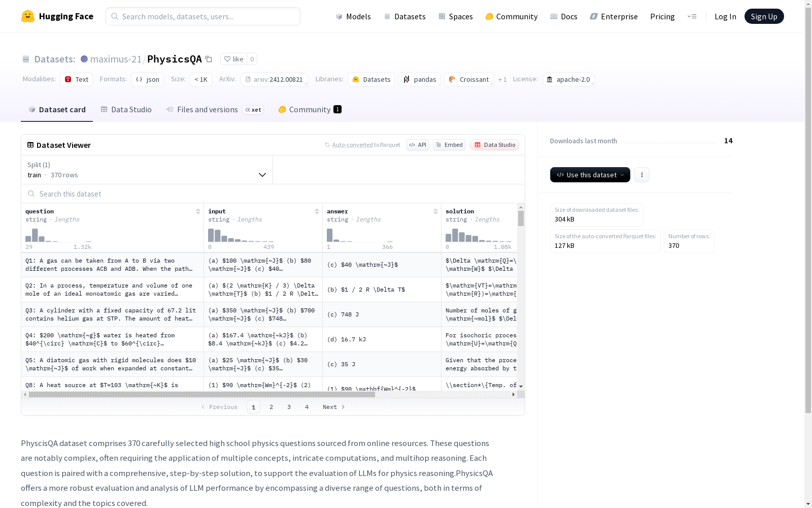The height and width of the screenshot is (508, 812).
Task: Open Docs in the top navigation
Action: click(564, 16)
